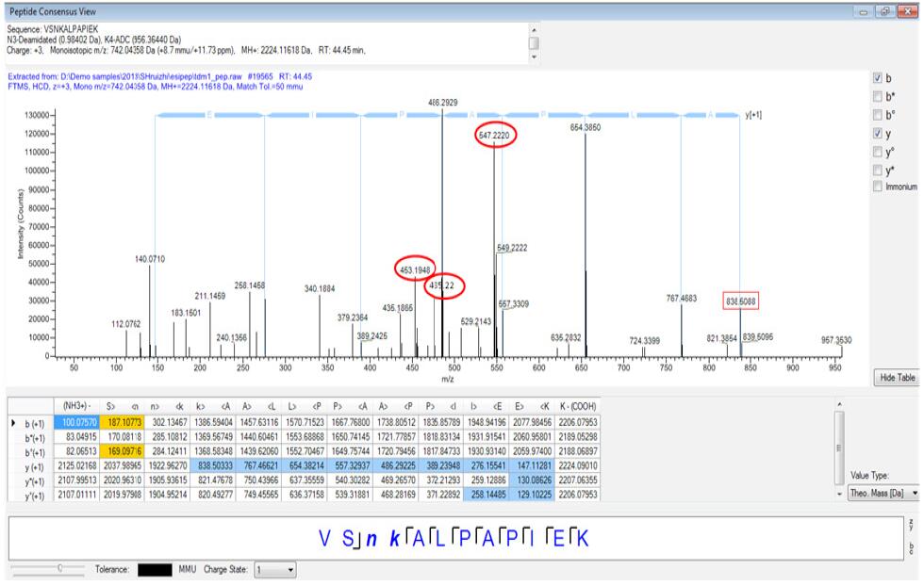
Task: Click the black Tolerance value field
Action: (155, 570)
